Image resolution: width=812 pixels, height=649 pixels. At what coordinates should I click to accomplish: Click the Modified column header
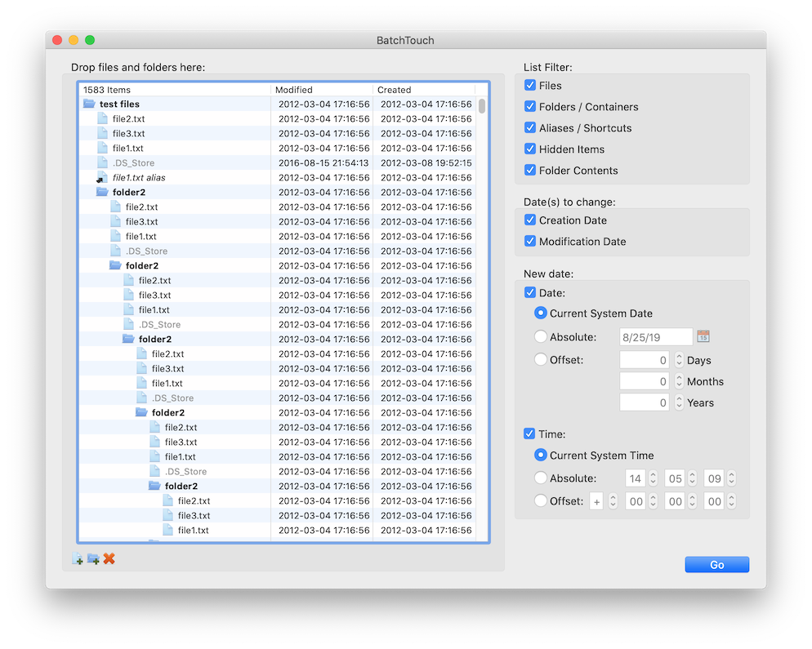coord(321,90)
